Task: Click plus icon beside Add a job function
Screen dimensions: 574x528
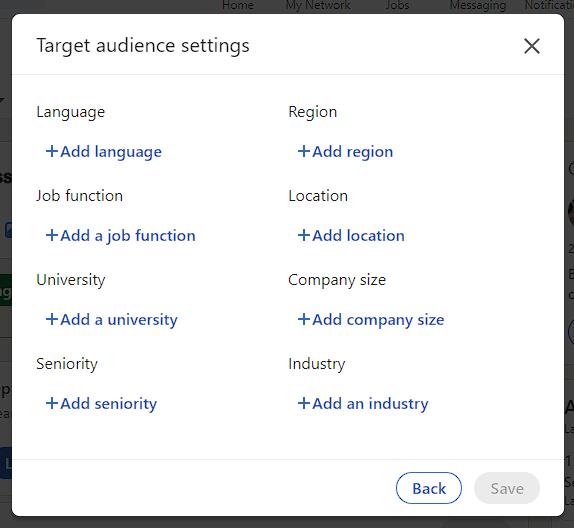Action: pyautogui.click(x=52, y=235)
